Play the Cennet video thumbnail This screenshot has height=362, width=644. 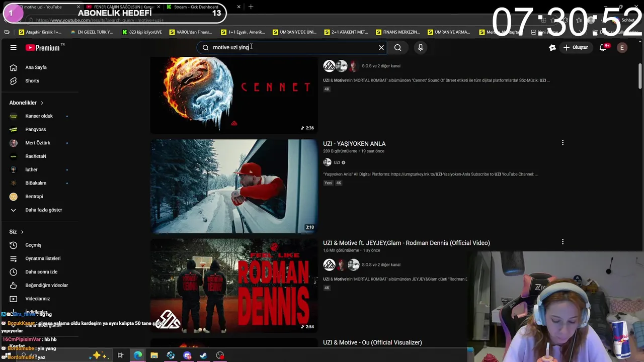[234, 95]
